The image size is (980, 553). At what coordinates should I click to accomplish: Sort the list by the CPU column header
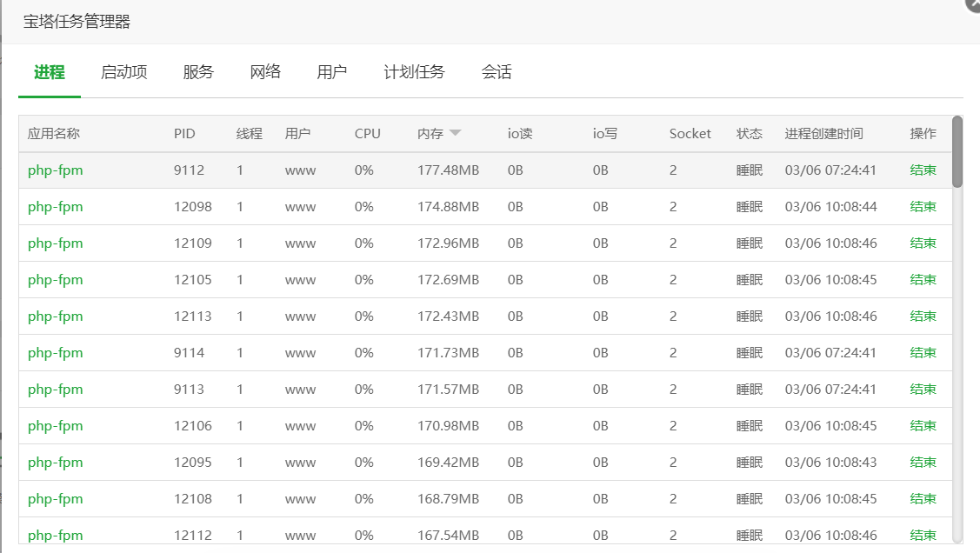coord(368,134)
